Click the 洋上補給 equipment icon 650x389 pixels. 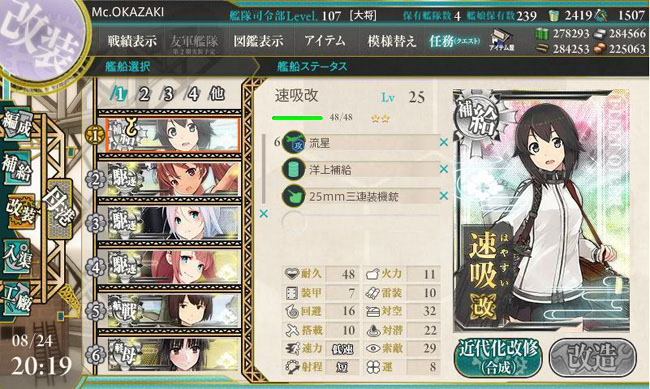point(293,169)
